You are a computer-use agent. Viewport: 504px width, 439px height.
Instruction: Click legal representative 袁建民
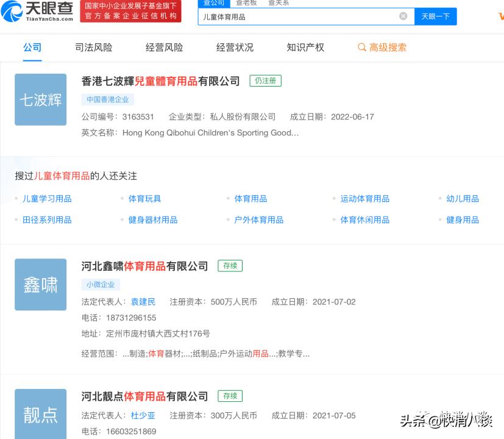[143, 301]
